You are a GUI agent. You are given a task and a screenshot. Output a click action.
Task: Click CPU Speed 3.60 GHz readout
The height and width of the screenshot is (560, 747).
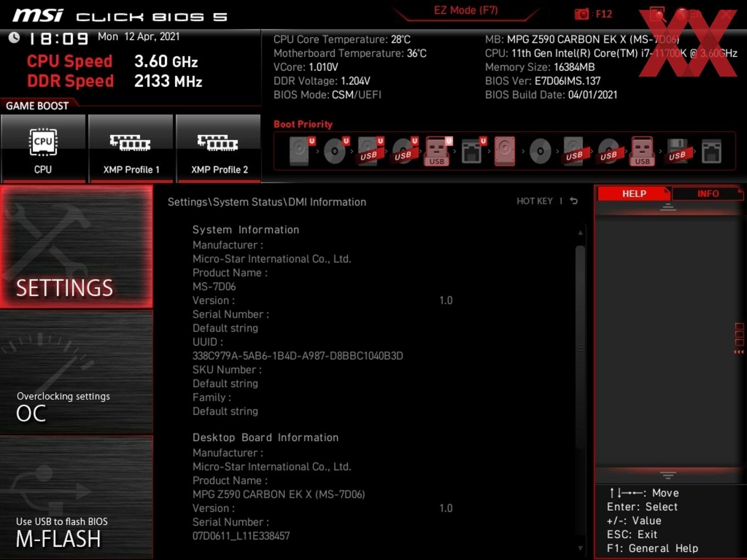pyautogui.click(x=112, y=61)
